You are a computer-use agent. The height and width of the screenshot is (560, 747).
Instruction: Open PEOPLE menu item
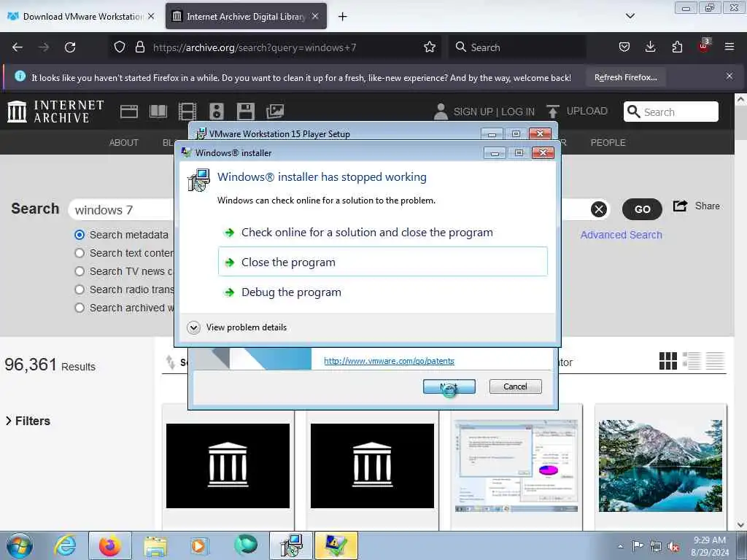coord(608,142)
